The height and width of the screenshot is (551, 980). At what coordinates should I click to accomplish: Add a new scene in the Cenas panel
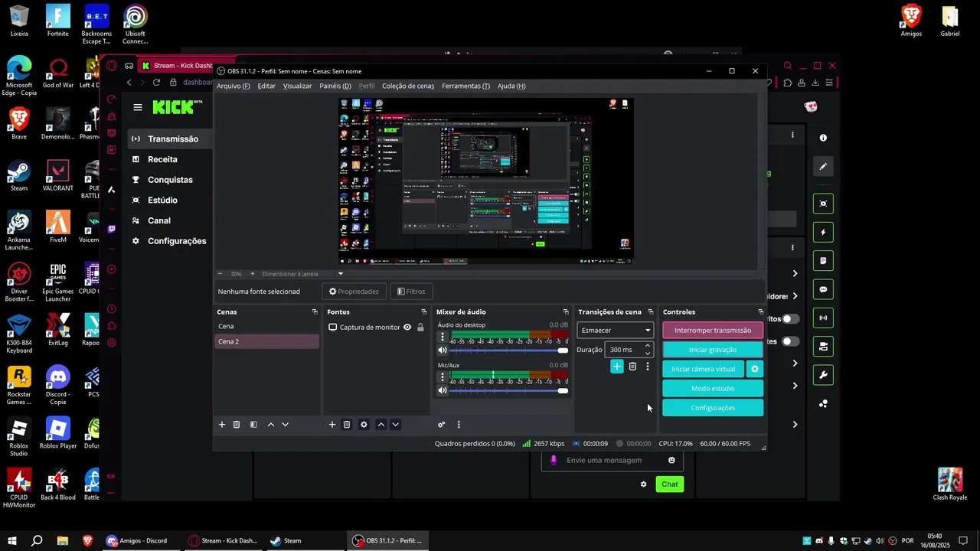pos(222,425)
